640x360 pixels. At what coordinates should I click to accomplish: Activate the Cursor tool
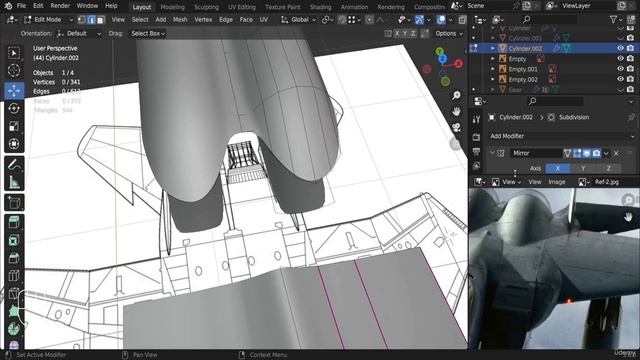point(14,71)
